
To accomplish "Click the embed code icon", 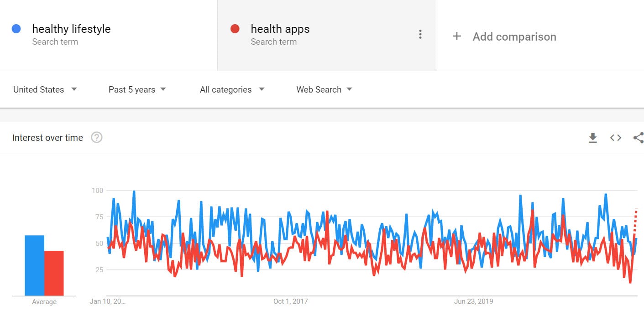I will click(616, 138).
